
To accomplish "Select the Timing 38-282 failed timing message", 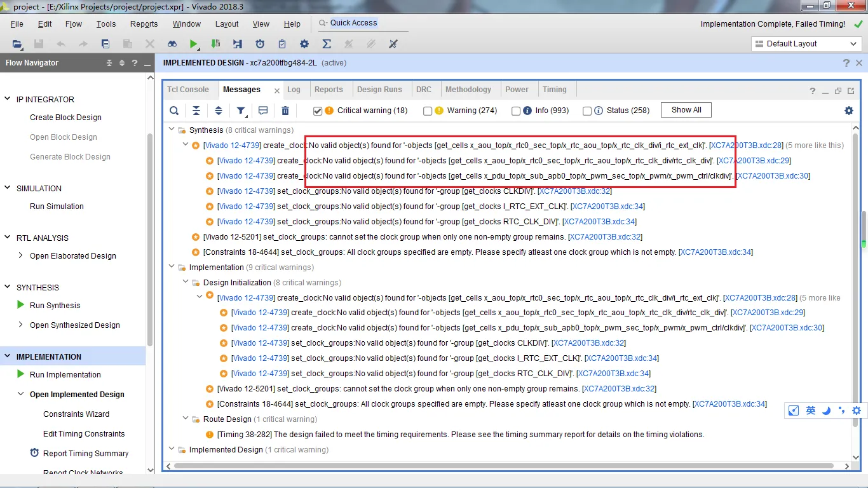I will [461, 435].
